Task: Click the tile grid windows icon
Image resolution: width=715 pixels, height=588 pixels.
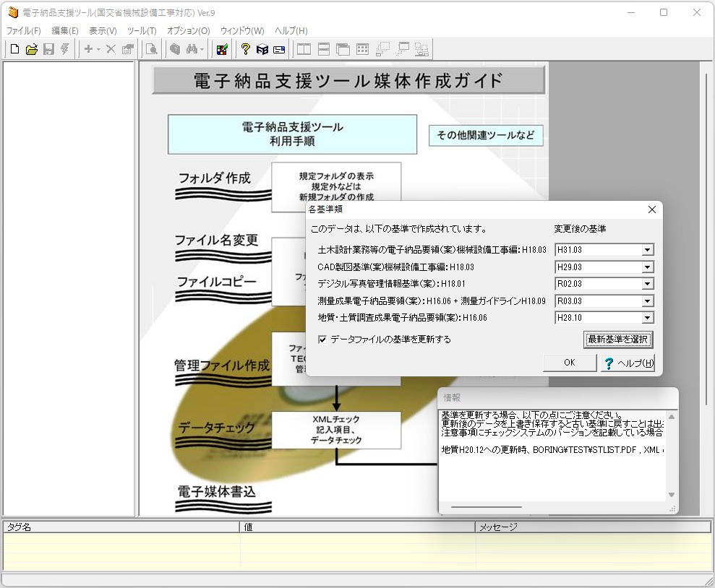Action: pos(362,49)
